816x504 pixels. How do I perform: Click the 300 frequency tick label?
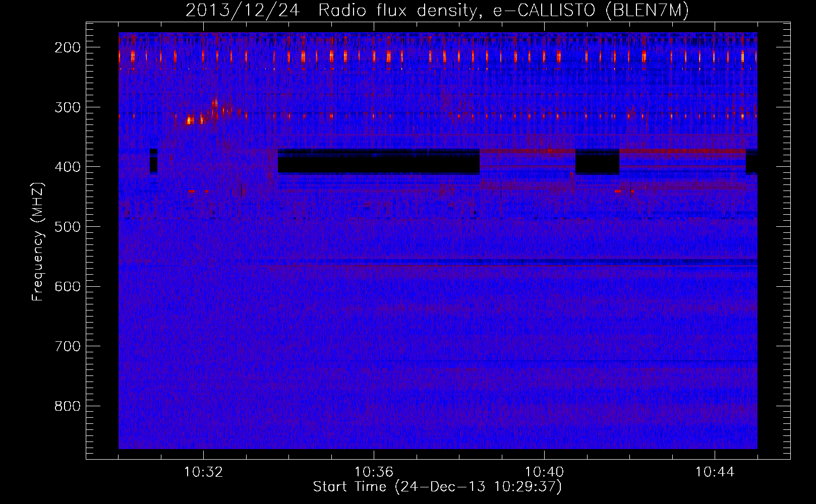click(67, 107)
